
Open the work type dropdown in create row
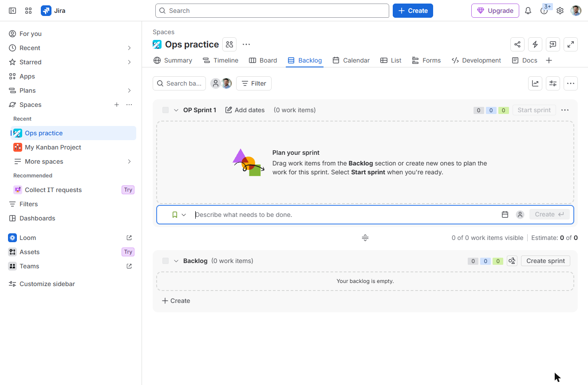click(x=179, y=215)
